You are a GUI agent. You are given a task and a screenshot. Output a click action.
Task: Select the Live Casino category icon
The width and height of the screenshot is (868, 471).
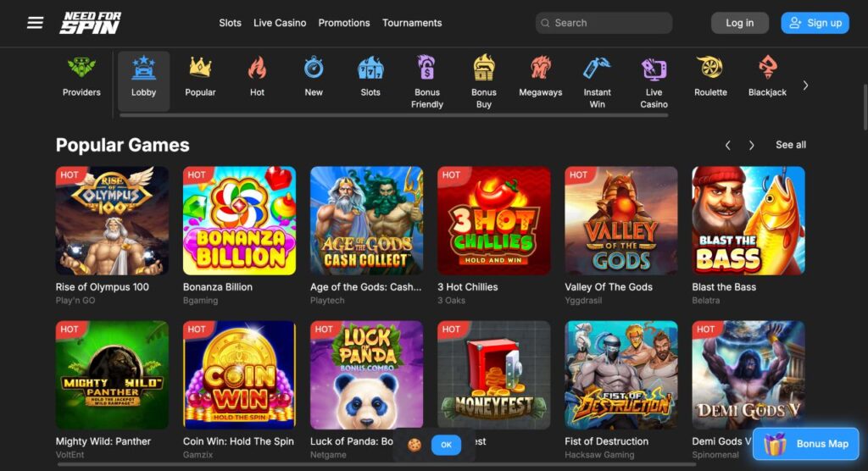pos(654,69)
